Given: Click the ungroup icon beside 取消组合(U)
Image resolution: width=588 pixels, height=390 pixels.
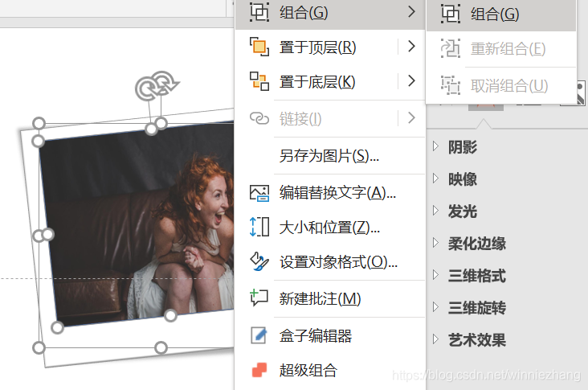Looking at the screenshot, I should 450,84.
